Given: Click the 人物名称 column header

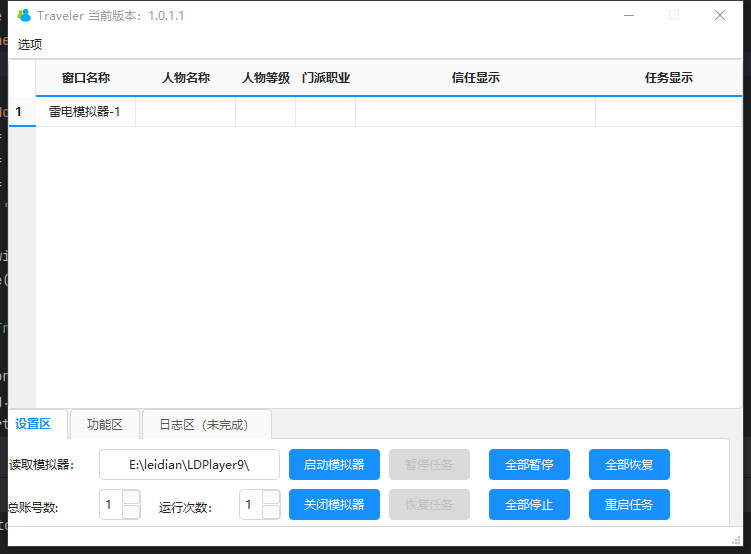Looking at the screenshot, I should tap(186, 78).
